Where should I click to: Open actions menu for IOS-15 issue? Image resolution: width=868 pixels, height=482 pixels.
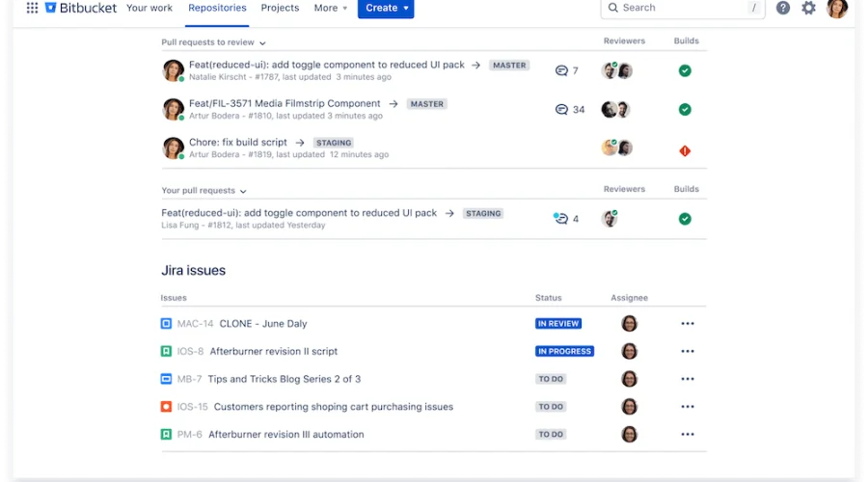pos(688,406)
